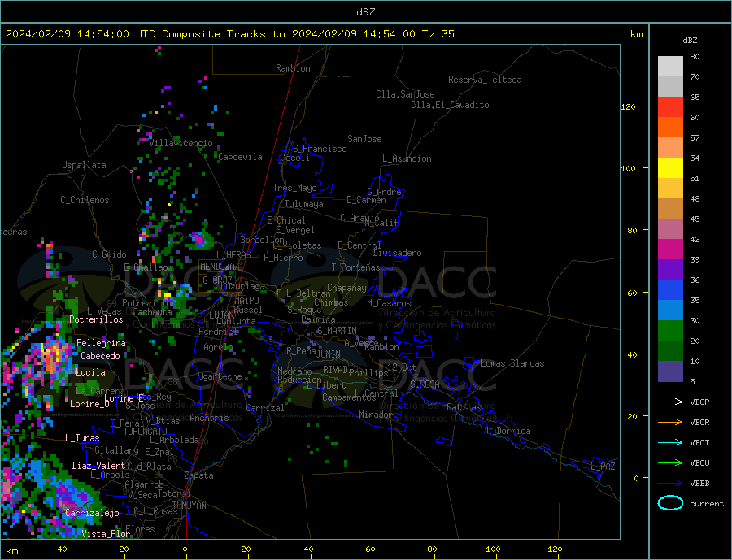Image resolution: width=732 pixels, height=560 pixels.
Task: Click the blue VBBB arrow legend icon
Action: click(670, 483)
